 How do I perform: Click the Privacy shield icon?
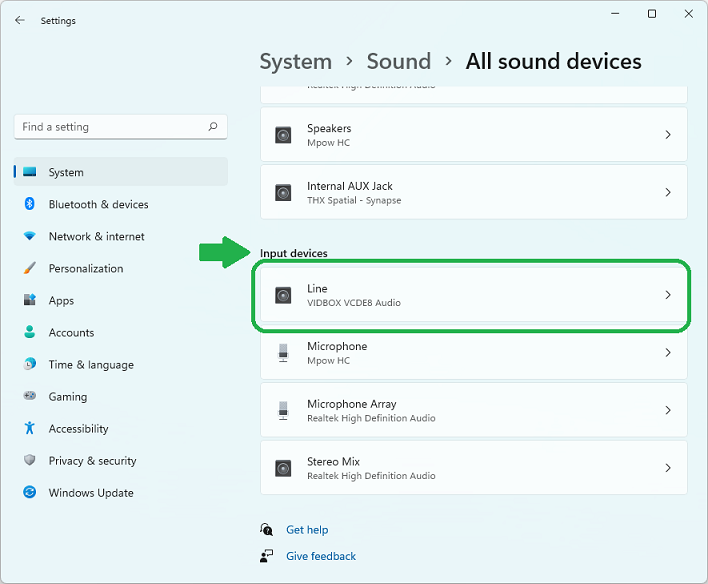coord(30,460)
